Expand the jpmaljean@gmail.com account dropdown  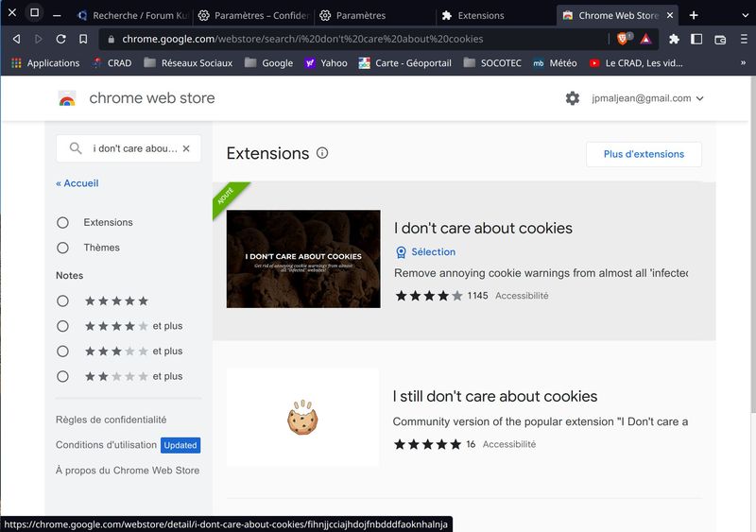[647, 98]
